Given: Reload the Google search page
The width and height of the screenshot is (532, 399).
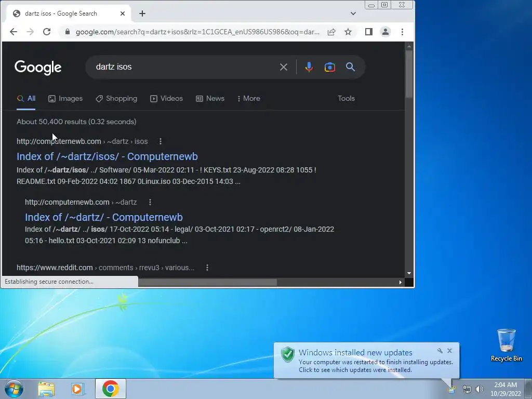Looking at the screenshot, I should [47, 32].
